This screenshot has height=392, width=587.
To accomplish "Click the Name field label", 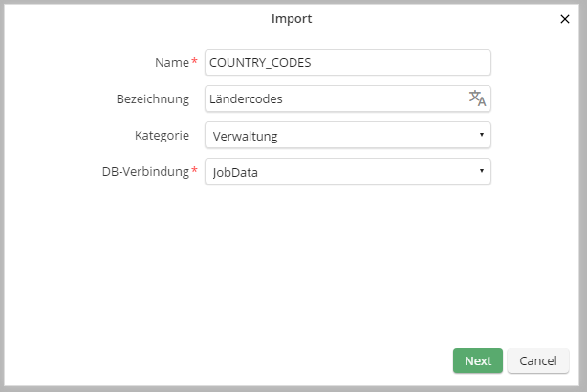I will pyautogui.click(x=171, y=62).
